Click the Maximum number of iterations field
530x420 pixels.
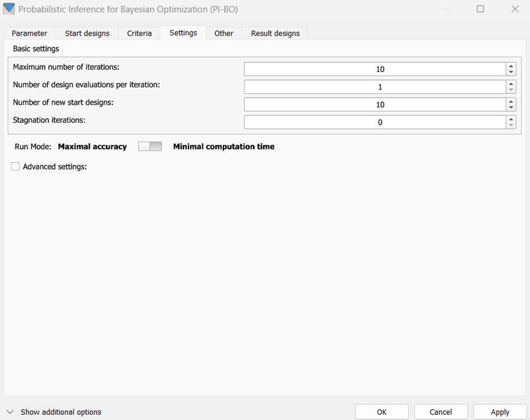375,69
